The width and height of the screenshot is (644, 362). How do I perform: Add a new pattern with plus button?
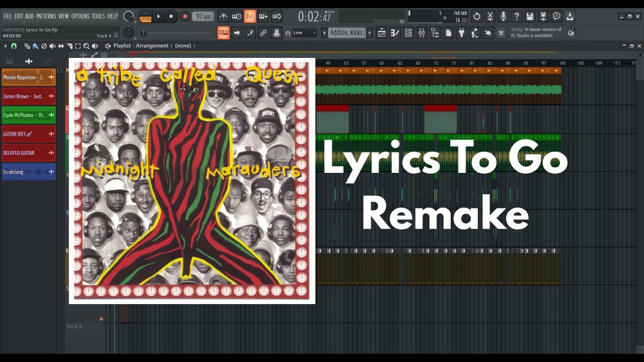coord(369,33)
